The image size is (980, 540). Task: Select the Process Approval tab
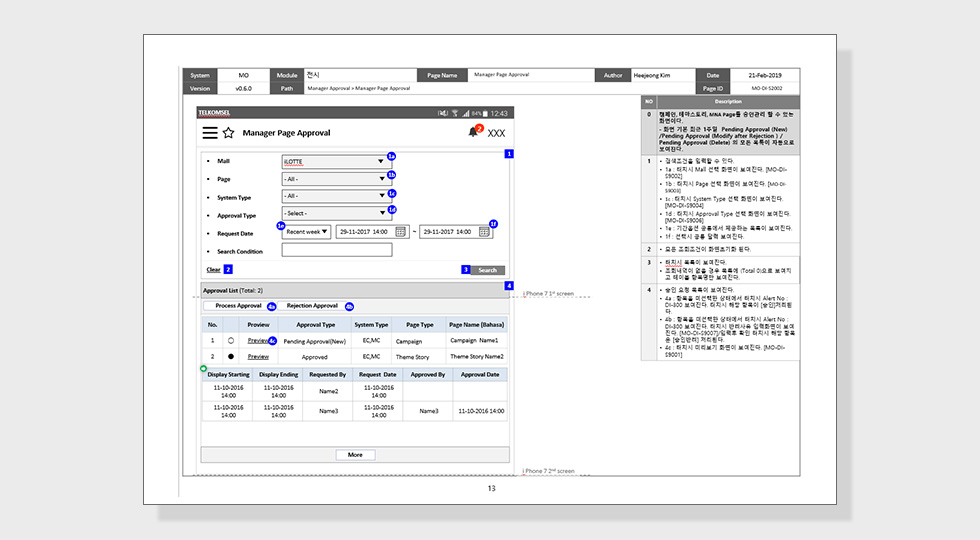pyautogui.click(x=238, y=306)
